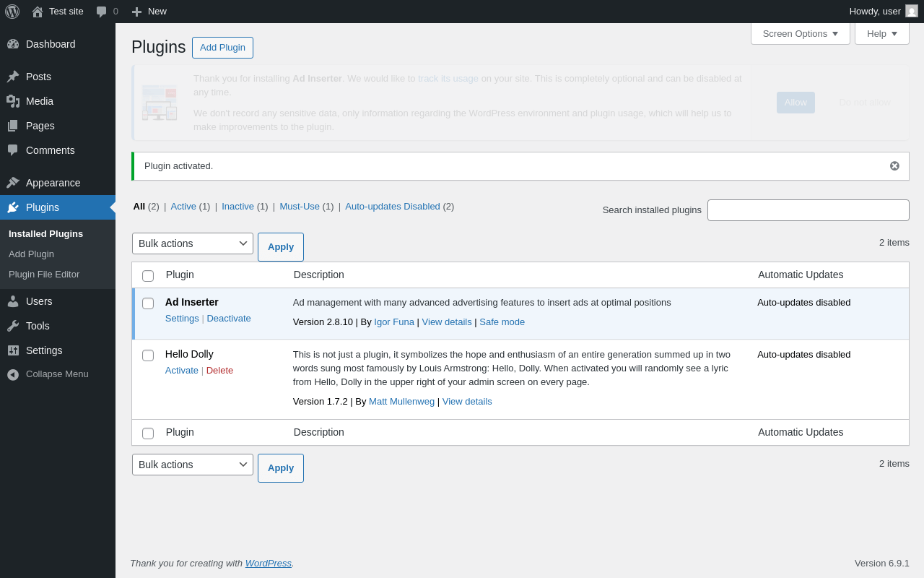Click the Dashboard gauge icon
The height and width of the screenshot is (578, 924).
[13, 44]
